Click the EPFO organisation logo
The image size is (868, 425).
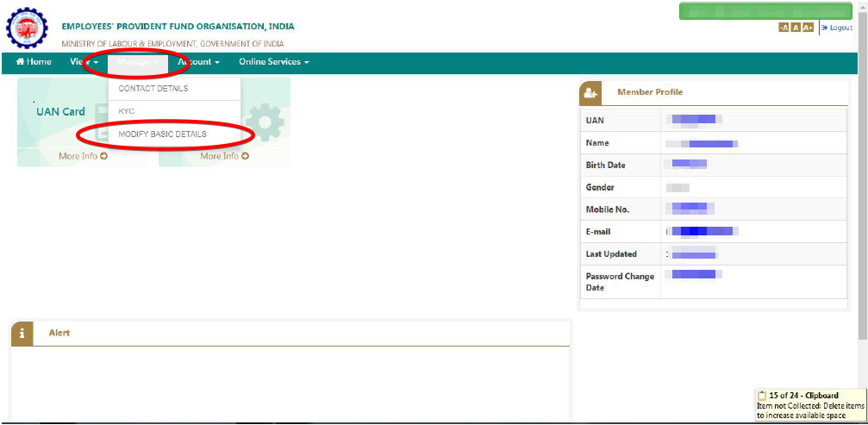pos(27,28)
